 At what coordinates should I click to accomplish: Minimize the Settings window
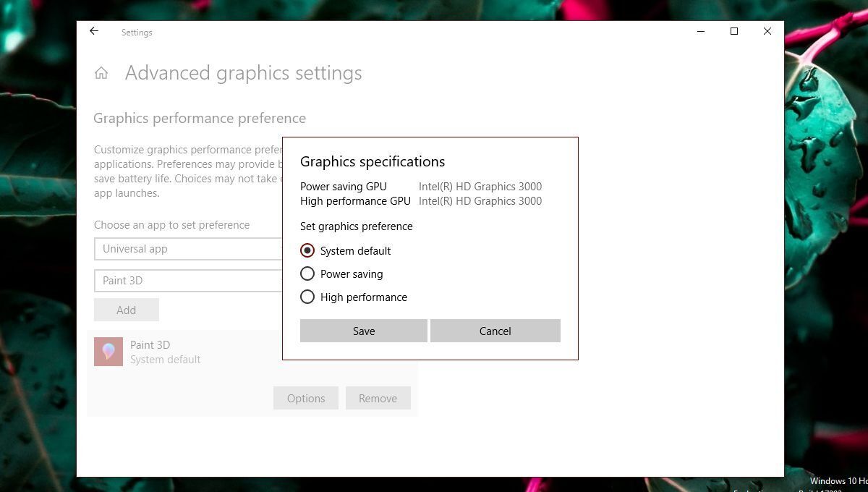tap(699, 31)
